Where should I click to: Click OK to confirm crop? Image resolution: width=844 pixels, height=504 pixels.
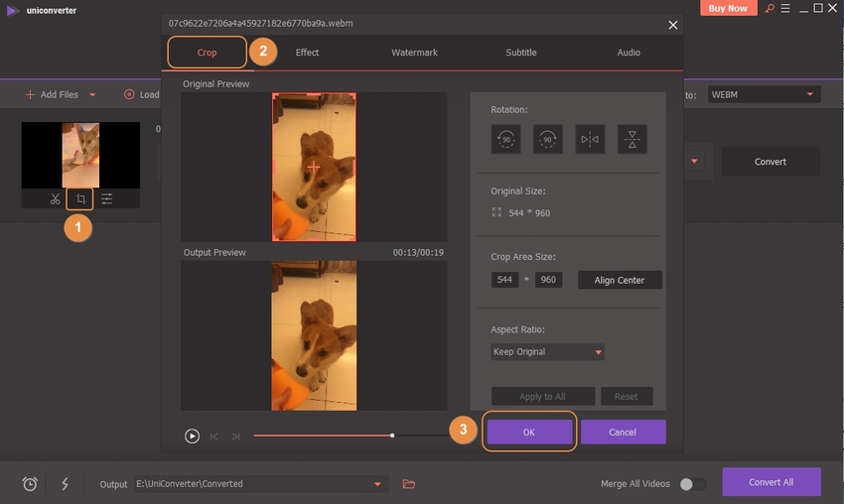click(528, 433)
